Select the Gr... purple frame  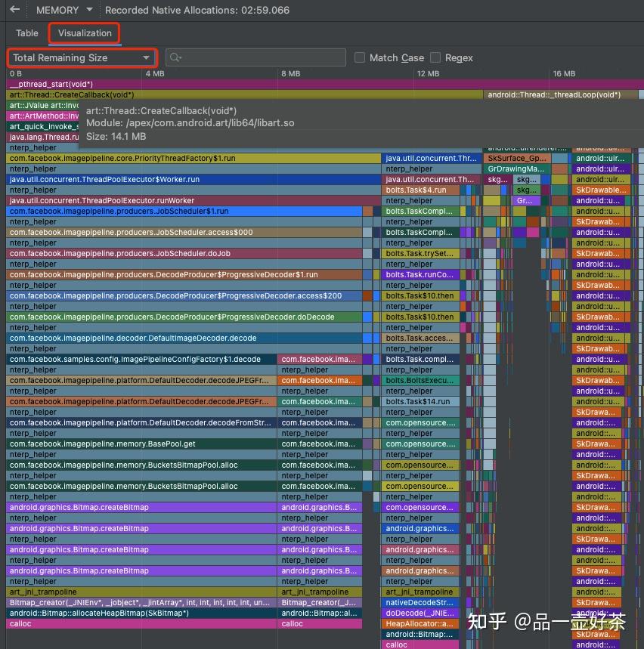[526, 200]
